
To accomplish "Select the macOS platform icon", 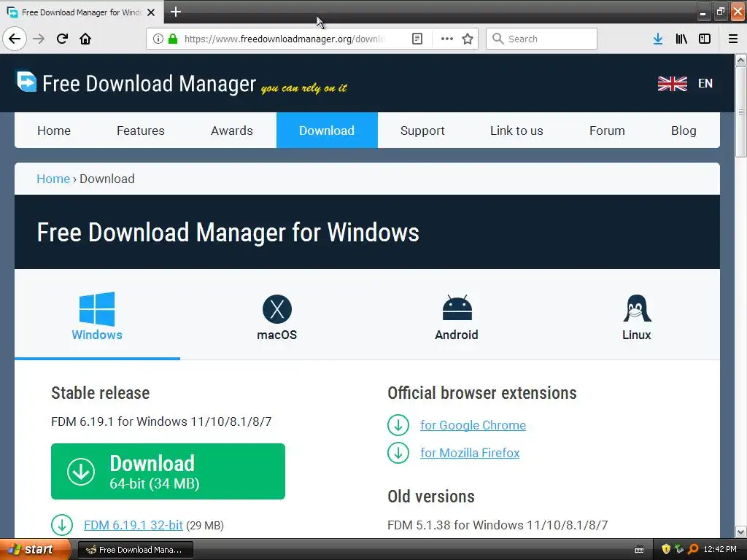I will (x=276, y=309).
